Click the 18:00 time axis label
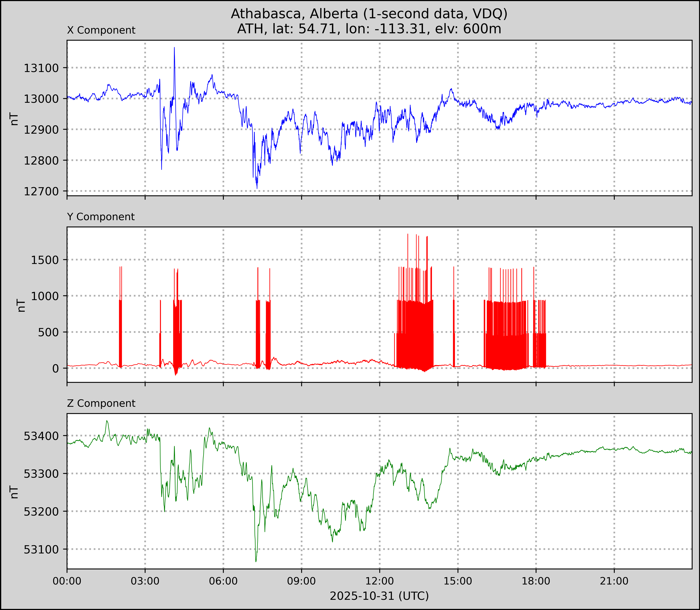The width and height of the screenshot is (700, 610). coord(536,581)
